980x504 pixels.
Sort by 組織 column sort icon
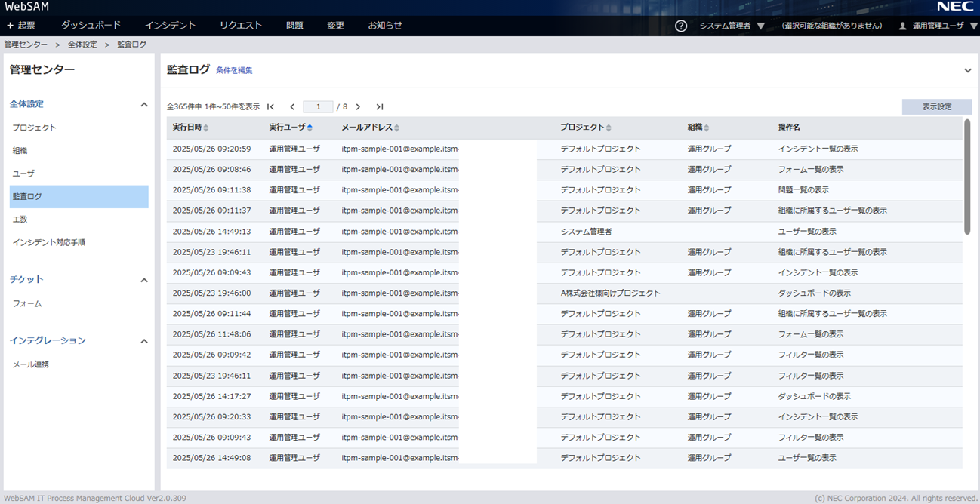click(707, 128)
